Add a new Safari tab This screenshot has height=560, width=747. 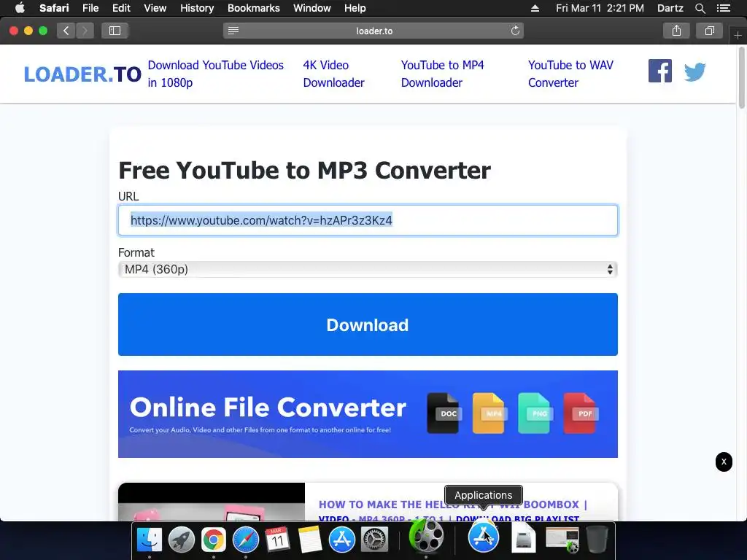(x=738, y=36)
